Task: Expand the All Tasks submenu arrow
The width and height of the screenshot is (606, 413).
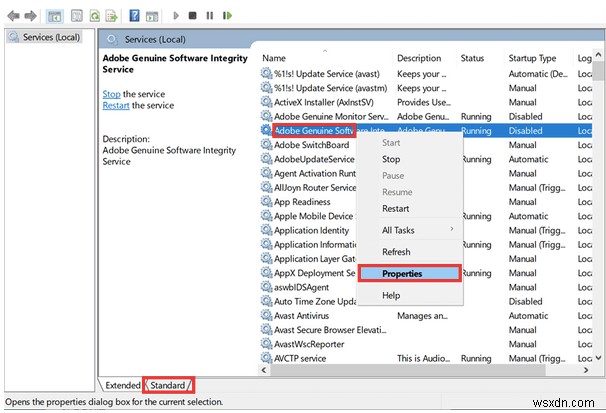Action: [452, 229]
